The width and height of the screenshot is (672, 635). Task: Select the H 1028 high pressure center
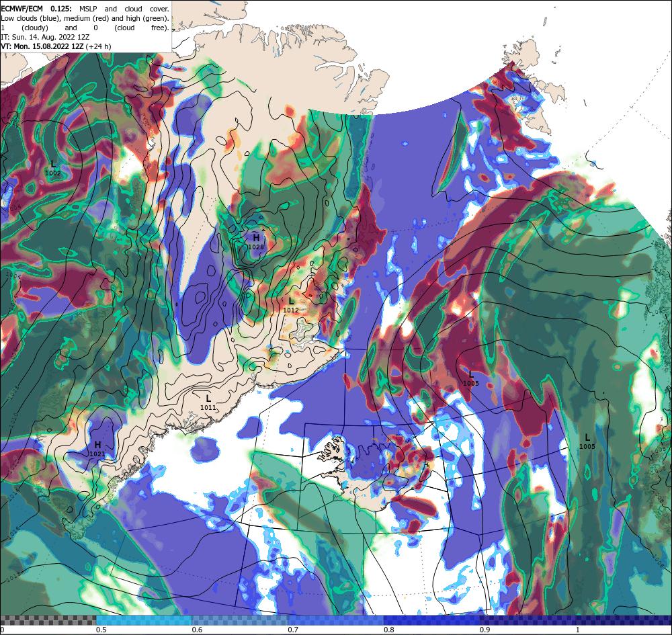[x=256, y=241]
